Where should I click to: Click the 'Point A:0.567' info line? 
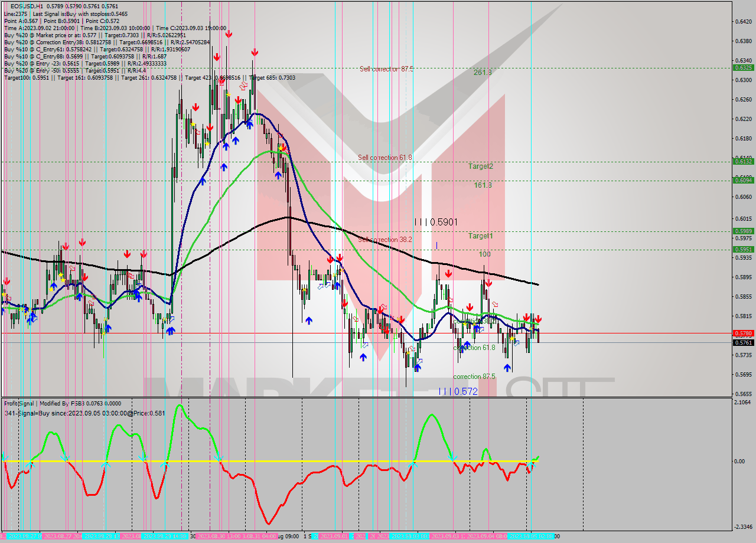(x=61, y=21)
